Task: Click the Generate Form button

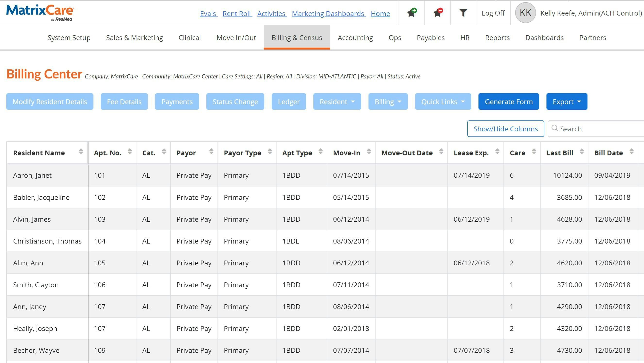Action: (509, 101)
